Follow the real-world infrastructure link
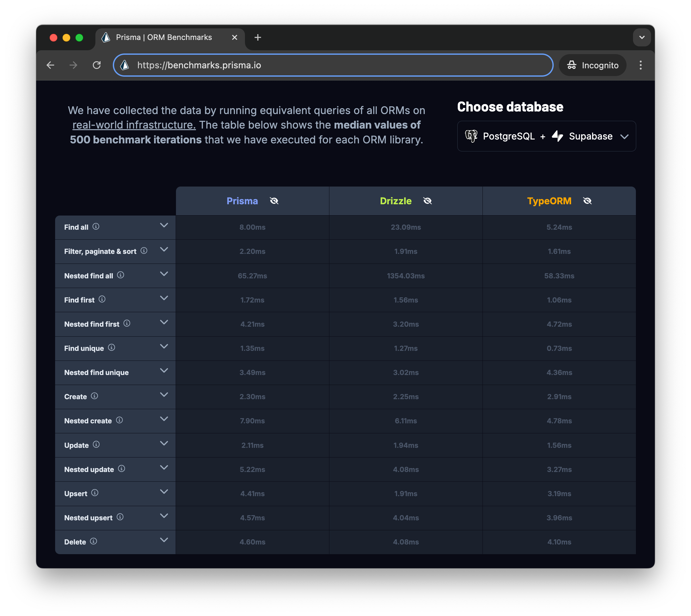Screen dimensions: 691x616 pos(134,125)
